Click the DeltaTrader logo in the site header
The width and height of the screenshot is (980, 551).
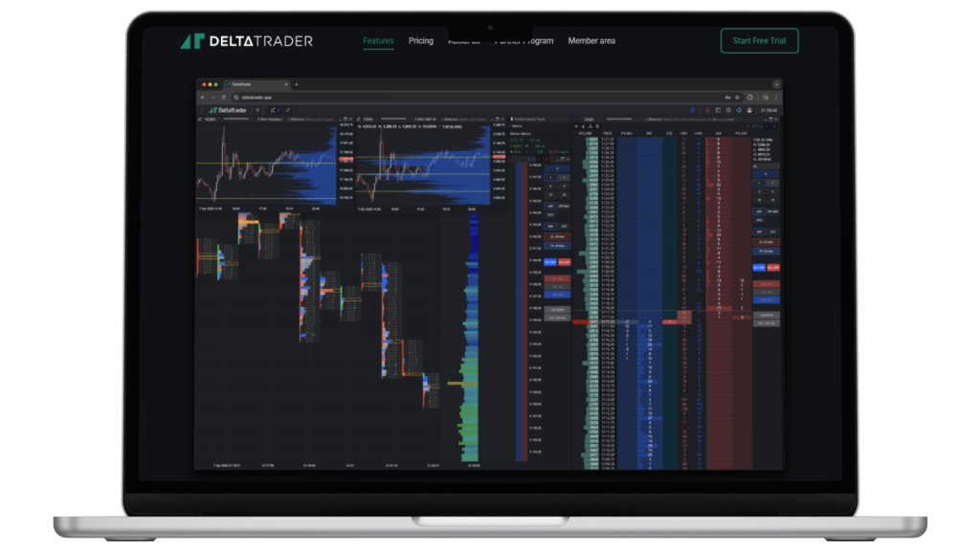click(x=246, y=41)
